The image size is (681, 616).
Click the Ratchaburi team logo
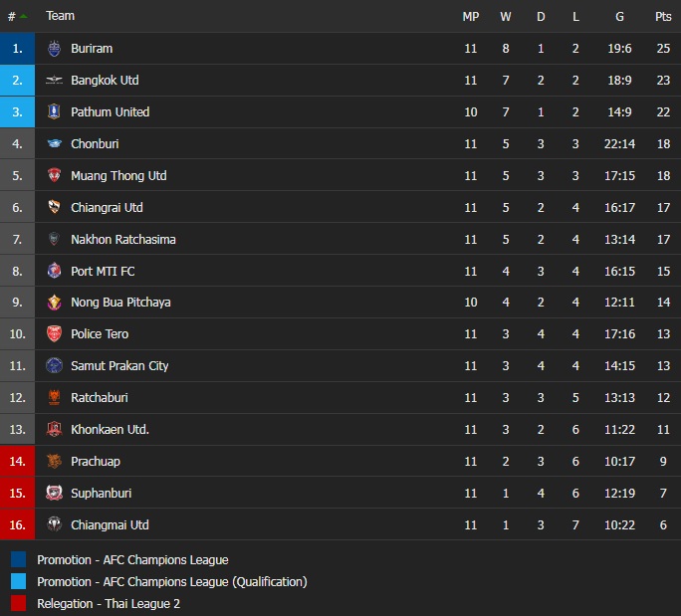coord(54,398)
